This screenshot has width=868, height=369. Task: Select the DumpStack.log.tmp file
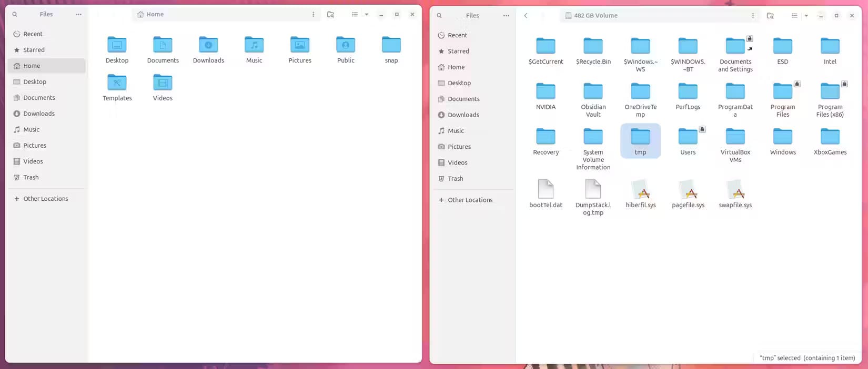(x=593, y=197)
